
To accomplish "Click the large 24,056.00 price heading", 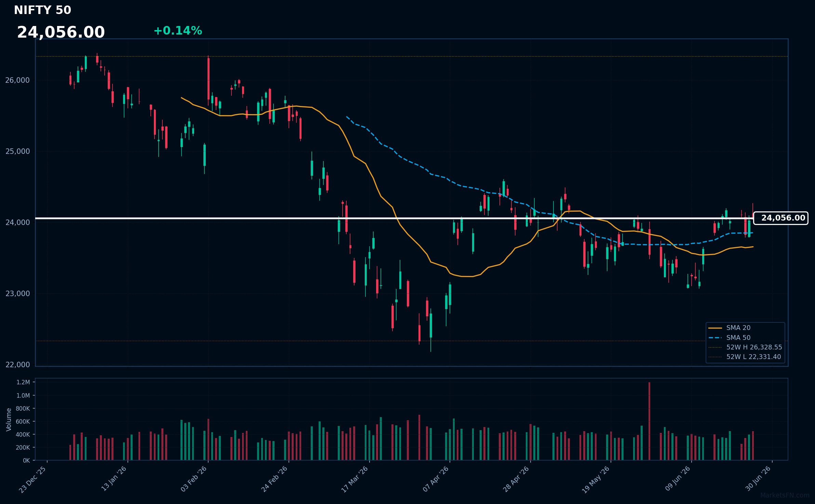I will pos(61,32).
